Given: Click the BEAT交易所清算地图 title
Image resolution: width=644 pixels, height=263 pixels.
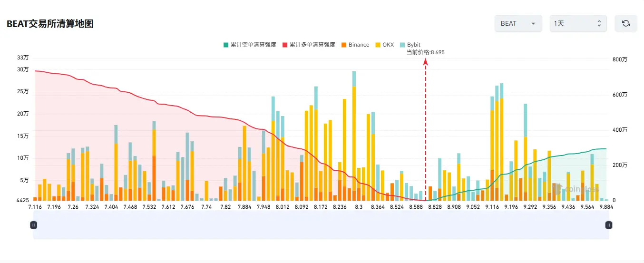Looking at the screenshot, I should click(50, 24).
